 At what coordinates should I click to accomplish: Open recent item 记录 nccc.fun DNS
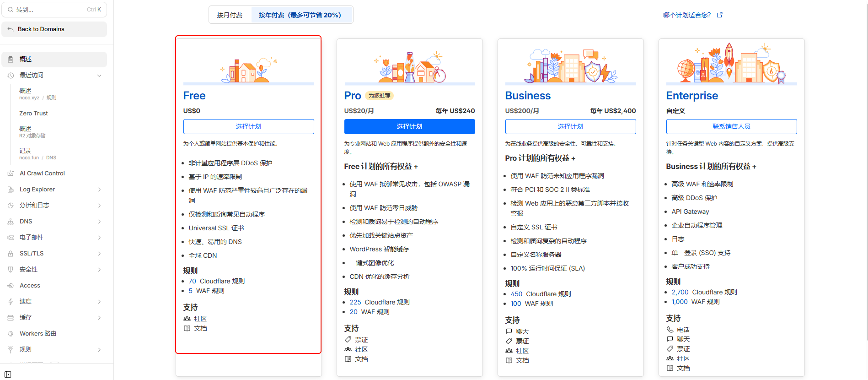pos(38,154)
